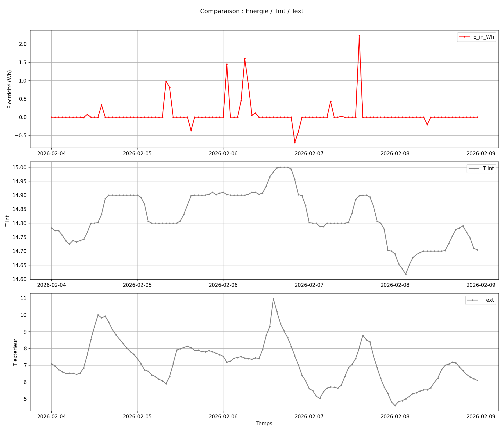The image size is (504, 432).
Task: Click the lowest red energy dip near -0.7
Action: tap(295, 143)
